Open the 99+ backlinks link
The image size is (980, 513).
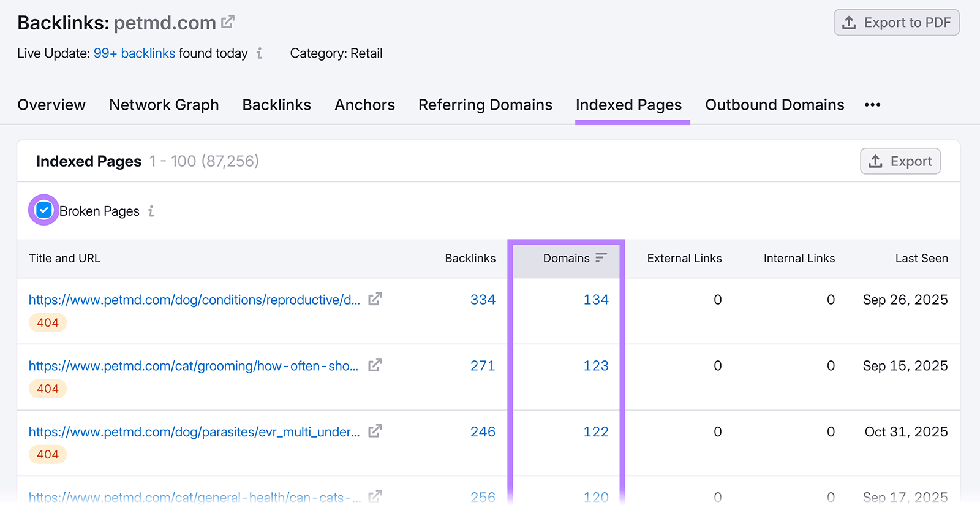coord(134,53)
